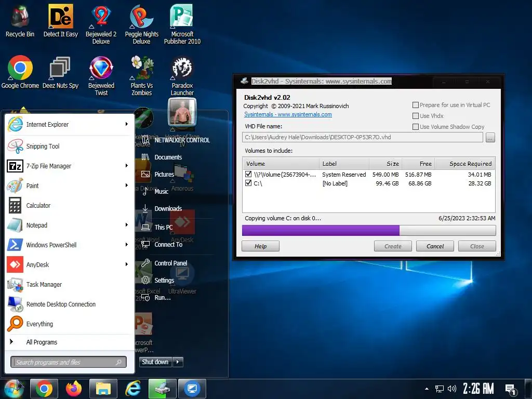Click the volume speaker tray icon
Image resolution: width=532 pixels, height=399 pixels.
451,389
